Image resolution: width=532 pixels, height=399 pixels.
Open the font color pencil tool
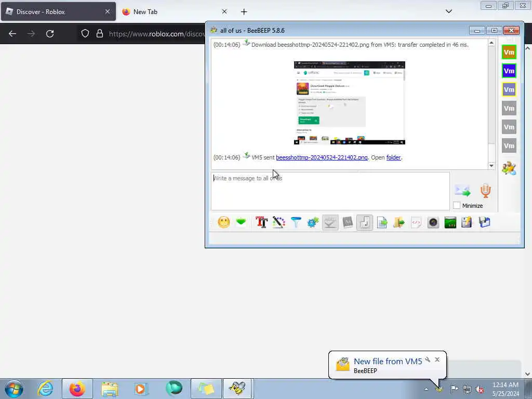click(x=278, y=222)
